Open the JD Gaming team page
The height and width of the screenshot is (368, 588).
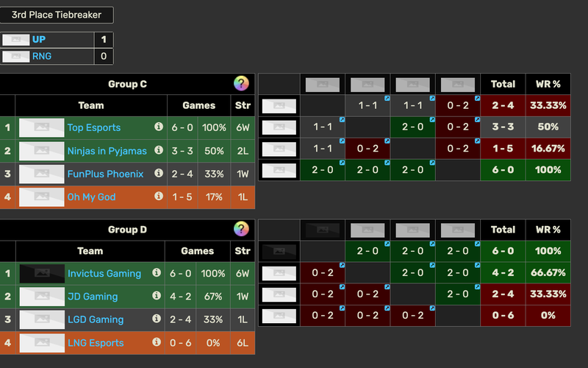(x=93, y=297)
